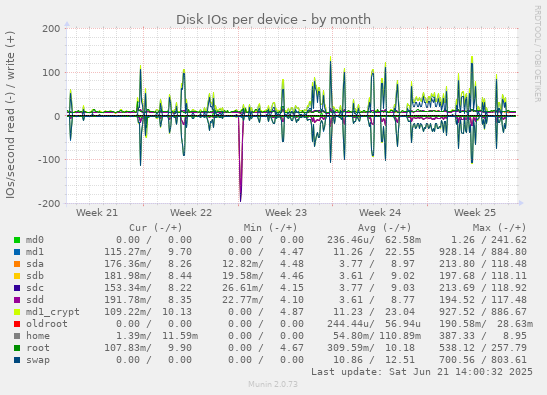Click swap avg value '10.86 / 12.51'
The image size is (547, 395).
[374, 360]
